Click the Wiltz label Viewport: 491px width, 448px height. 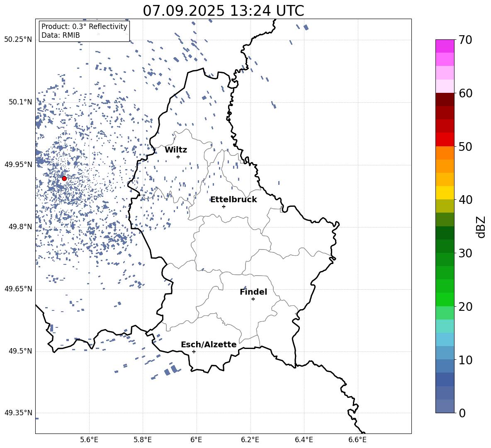click(176, 150)
